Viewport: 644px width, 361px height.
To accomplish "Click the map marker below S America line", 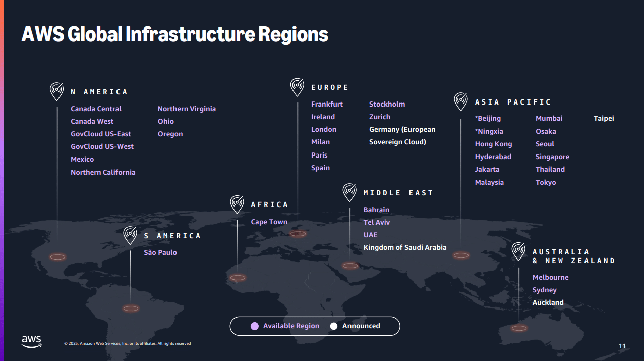I will tap(131, 308).
